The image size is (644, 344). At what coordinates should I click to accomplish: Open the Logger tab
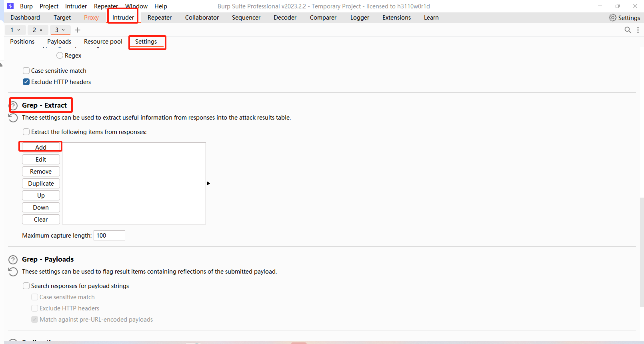pyautogui.click(x=360, y=18)
